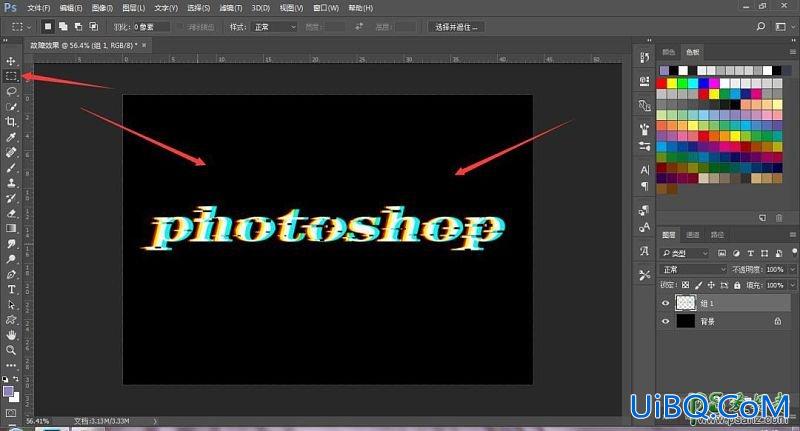Select the Brush tool
The width and height of the screenshot is (800, 431).
coord(11,167)
